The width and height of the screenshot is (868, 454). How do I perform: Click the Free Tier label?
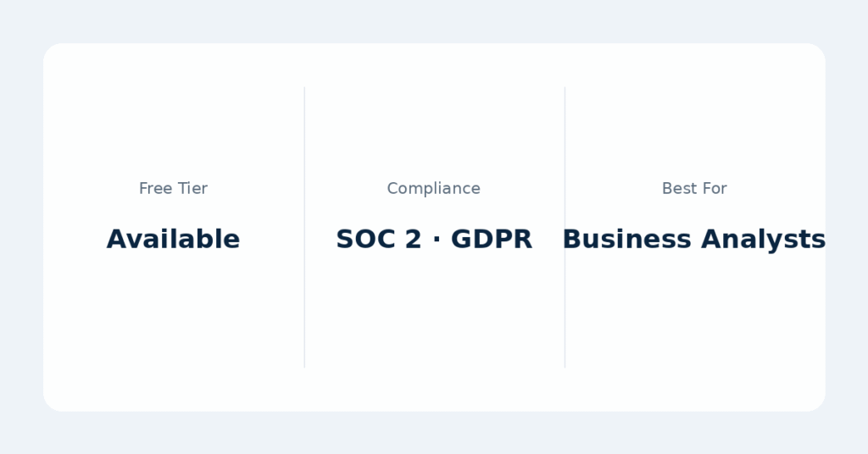tap(173, 189)
